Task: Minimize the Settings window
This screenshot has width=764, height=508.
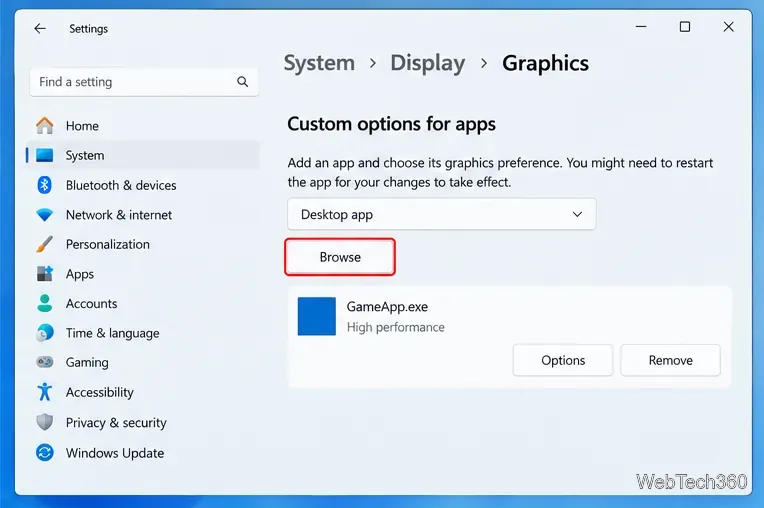Action: pyautogui.click(x=641, y=27)
